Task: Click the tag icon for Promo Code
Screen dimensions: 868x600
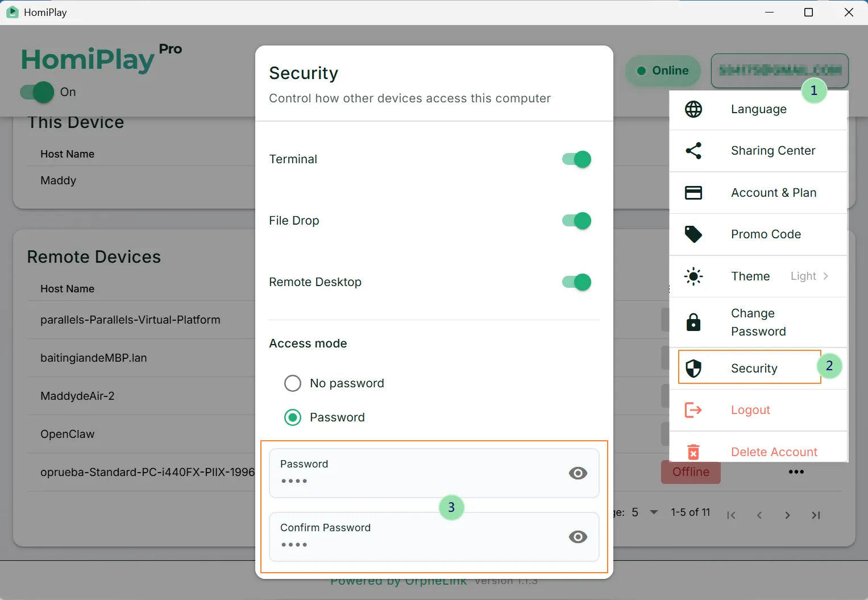Action: (x=693, y=234)
